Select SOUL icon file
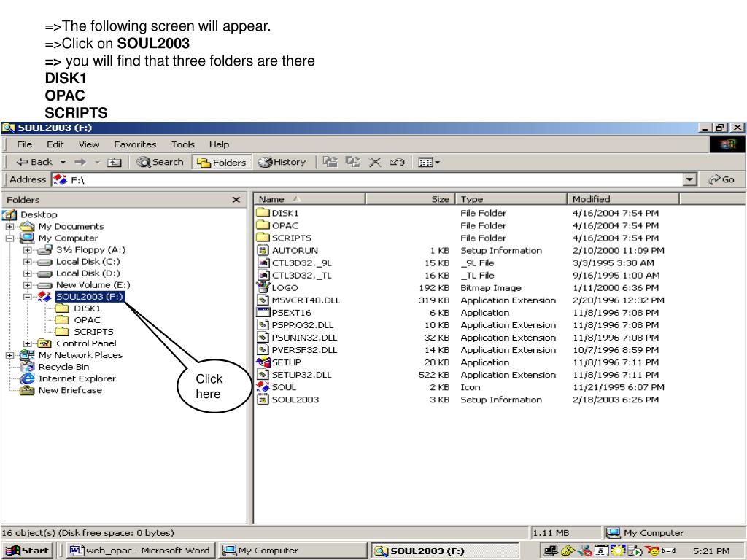The image size is (747, 560). (x=263, y=386)
